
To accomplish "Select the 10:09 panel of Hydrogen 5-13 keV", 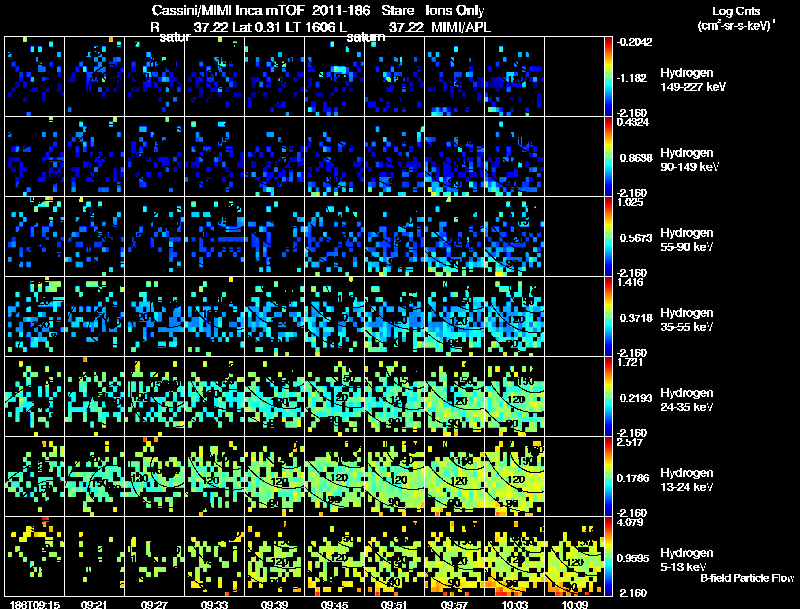I will tap(574, 556).
